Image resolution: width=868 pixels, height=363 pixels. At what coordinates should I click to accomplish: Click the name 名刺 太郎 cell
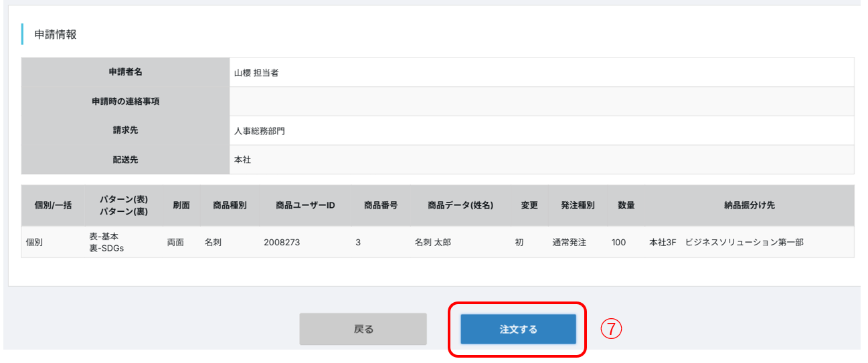tap(433, 242)
